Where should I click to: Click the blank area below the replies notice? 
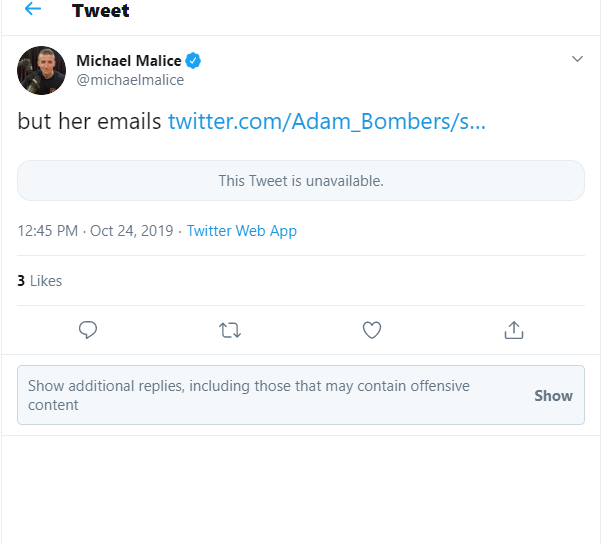point(301,490)
